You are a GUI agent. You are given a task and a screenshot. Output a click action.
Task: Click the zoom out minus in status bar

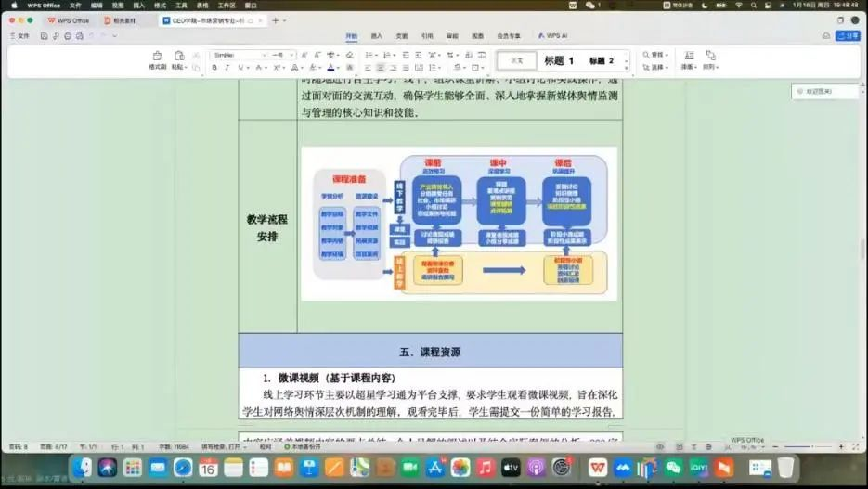pyautogui.click(x=775, y=446)
